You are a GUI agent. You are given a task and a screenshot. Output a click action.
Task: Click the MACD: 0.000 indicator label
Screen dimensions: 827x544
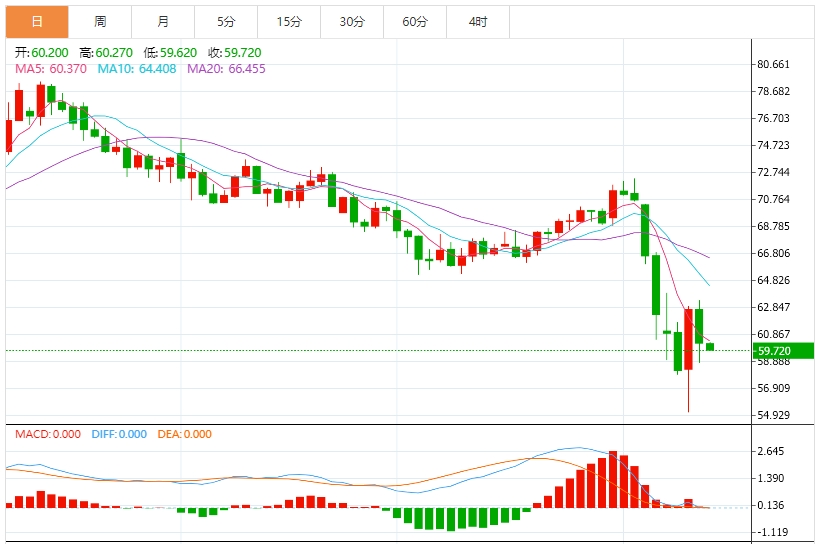[x=48, y=434]
